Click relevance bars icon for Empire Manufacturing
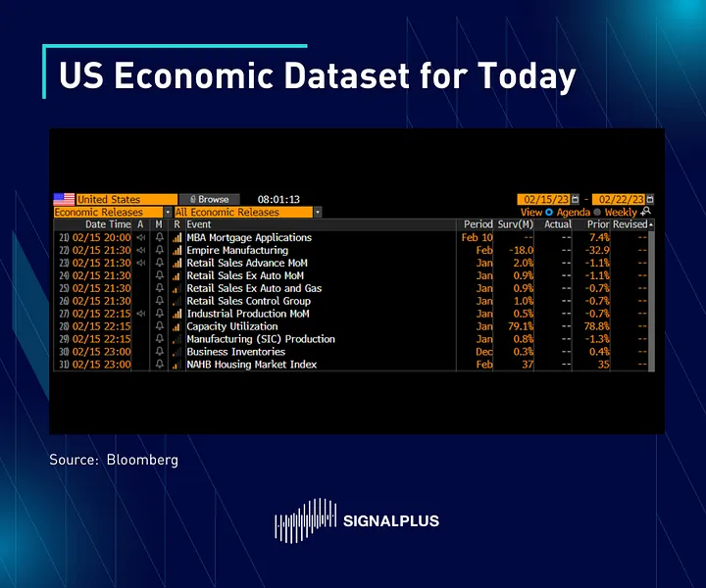Image resolution: width=706 pixels, height=588 pixels. [176, 250]
